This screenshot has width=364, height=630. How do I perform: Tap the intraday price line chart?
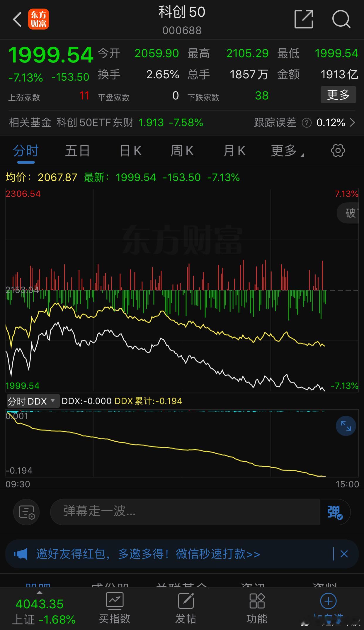pos(182,290)
